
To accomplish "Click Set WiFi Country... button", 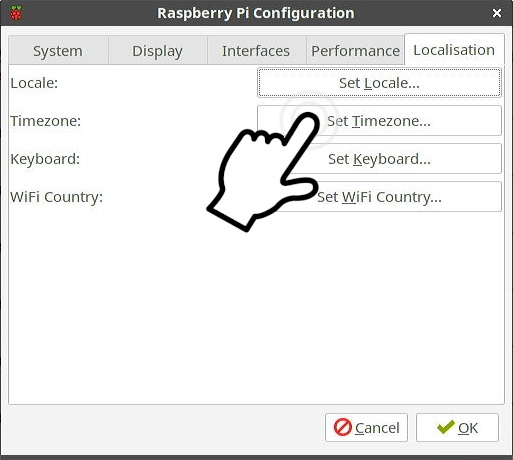I will click(x=379, y=197).
